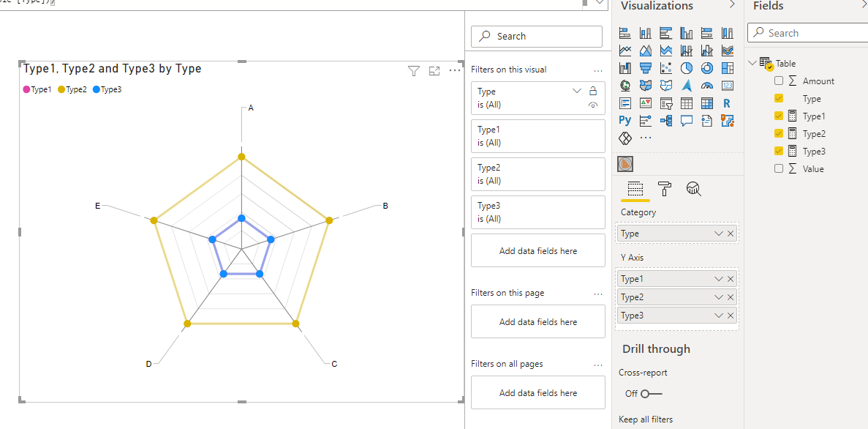Uncheck the Type field checkbox
The width and height of the screenshot is (868, 429).
pos(779,98)
